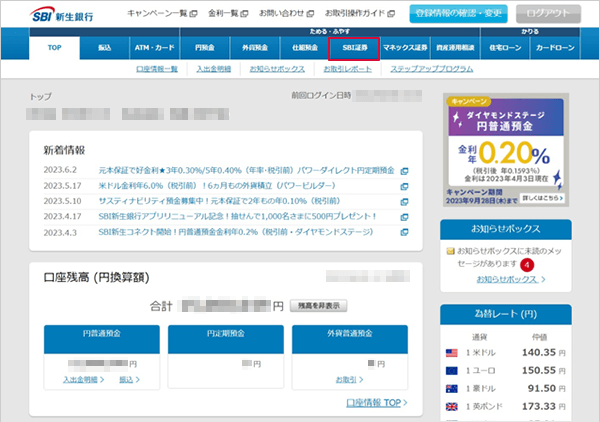Image resolution: width=600 pixels, height=422 pixels.
Task: Click the Australian flag icon for 豪ドル
Action: pyautogui.click(x=452, y=389)
